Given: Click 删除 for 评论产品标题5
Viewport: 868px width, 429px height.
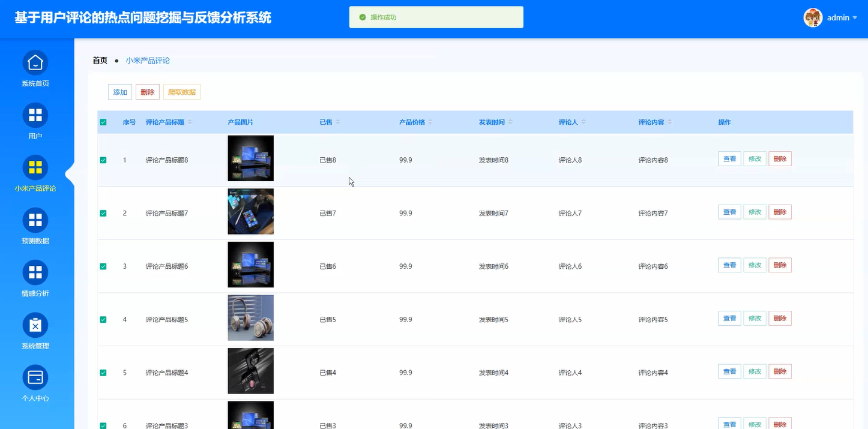Looking at the screenshot, I should (x=780, y=318).
